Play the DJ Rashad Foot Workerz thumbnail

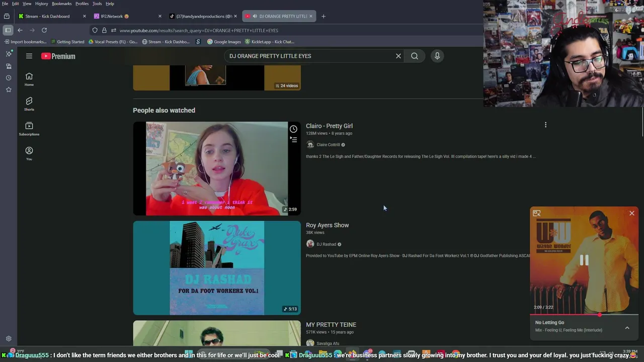217,268
